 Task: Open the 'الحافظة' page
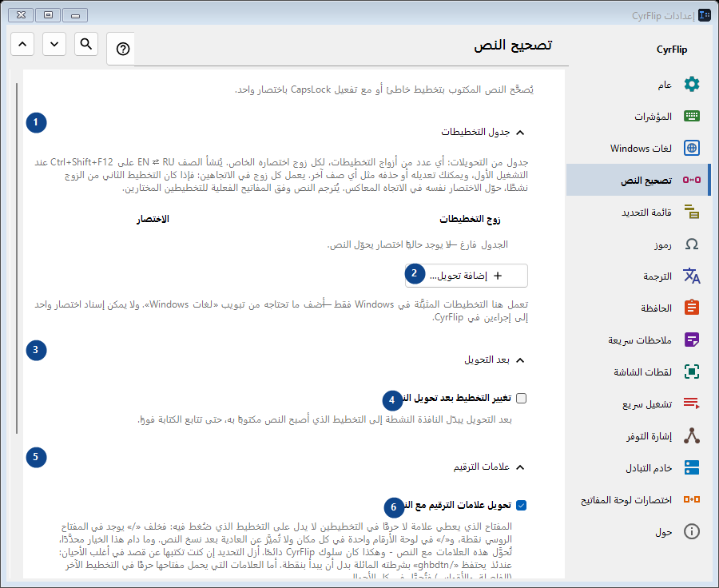coord(638,308)
